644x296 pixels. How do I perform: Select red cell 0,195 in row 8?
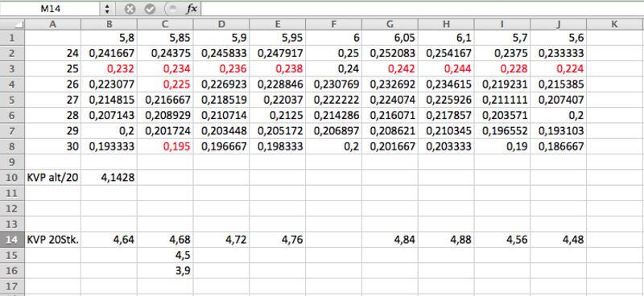pos(165,146)
